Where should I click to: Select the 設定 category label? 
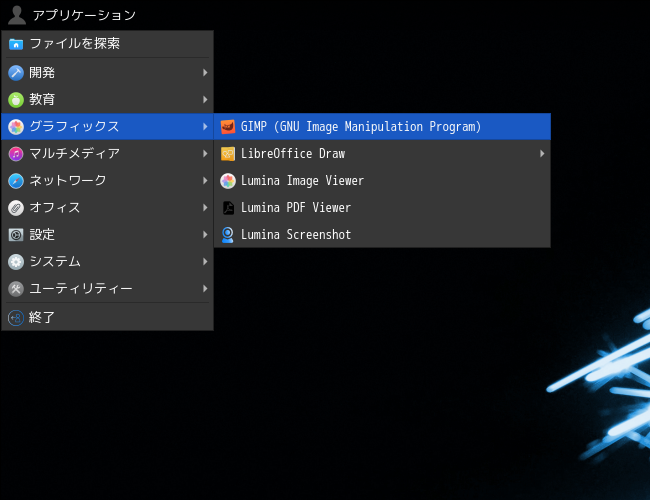[42, 235]
